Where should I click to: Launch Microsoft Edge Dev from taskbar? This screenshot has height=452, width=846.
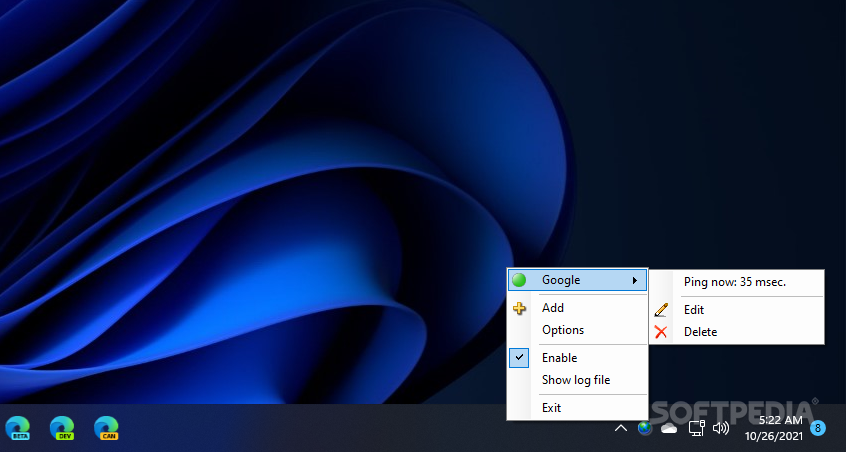click(x=62, y=428)
